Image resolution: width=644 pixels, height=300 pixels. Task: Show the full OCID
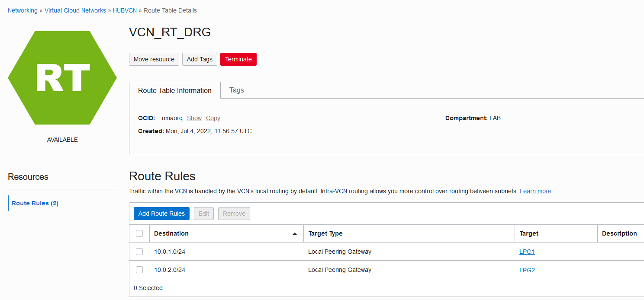click(194, 118)
